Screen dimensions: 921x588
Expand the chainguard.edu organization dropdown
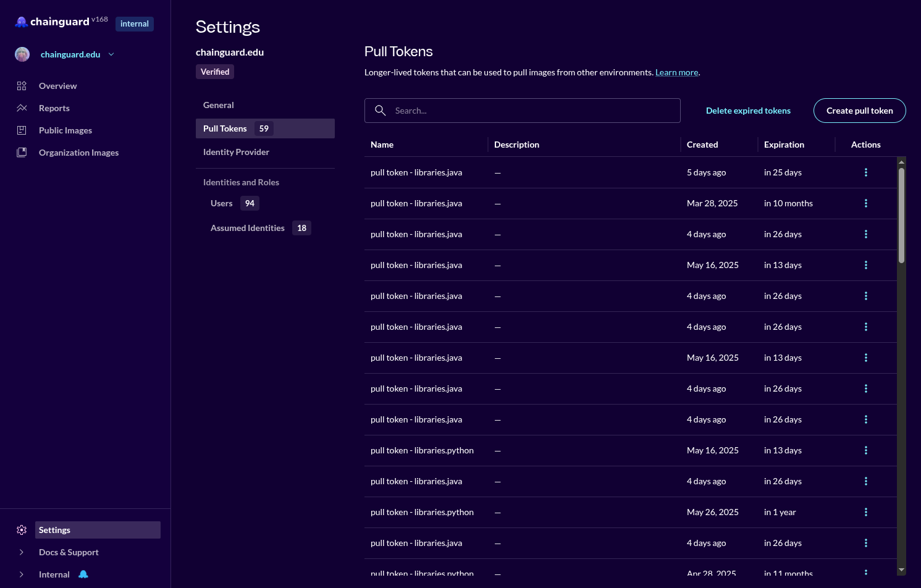pyautogui.click(x=111, y=54)
